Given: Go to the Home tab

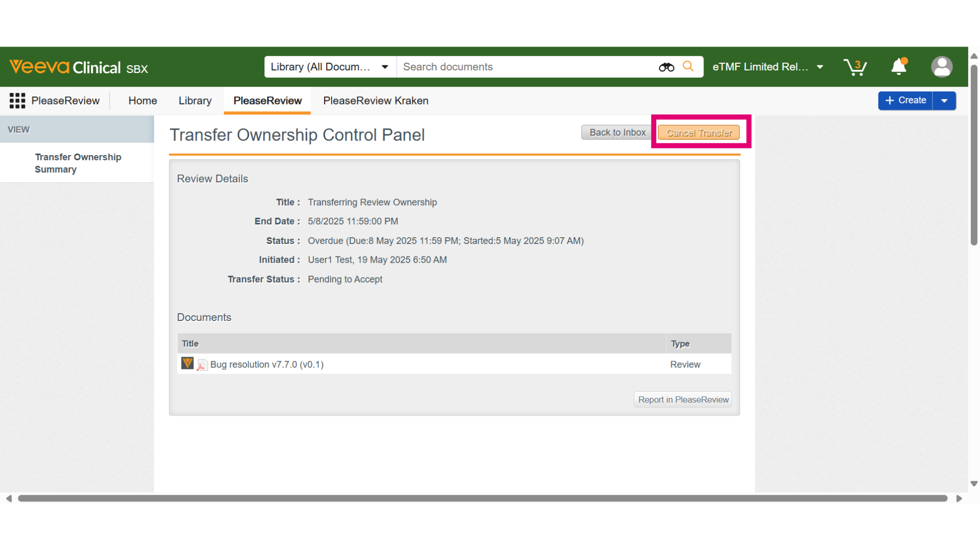Looking at the screenshot, I should click(x=142, y=101).
